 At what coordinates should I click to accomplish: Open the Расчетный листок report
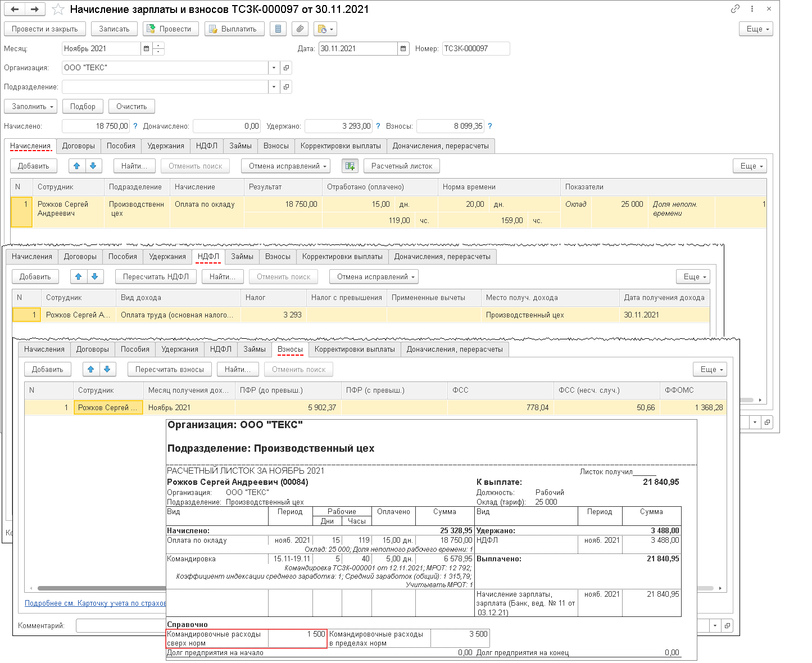click(x=402, y=166)
